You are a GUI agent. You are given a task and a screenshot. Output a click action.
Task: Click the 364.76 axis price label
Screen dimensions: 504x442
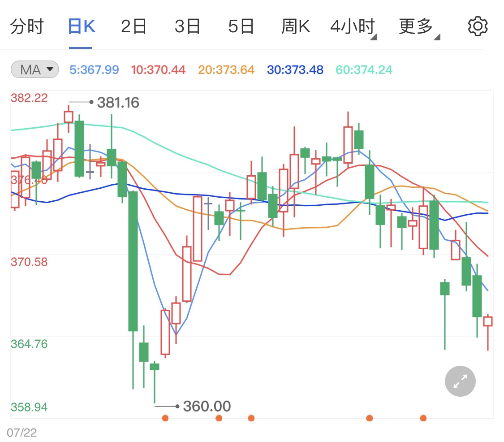tap(29, 344)
